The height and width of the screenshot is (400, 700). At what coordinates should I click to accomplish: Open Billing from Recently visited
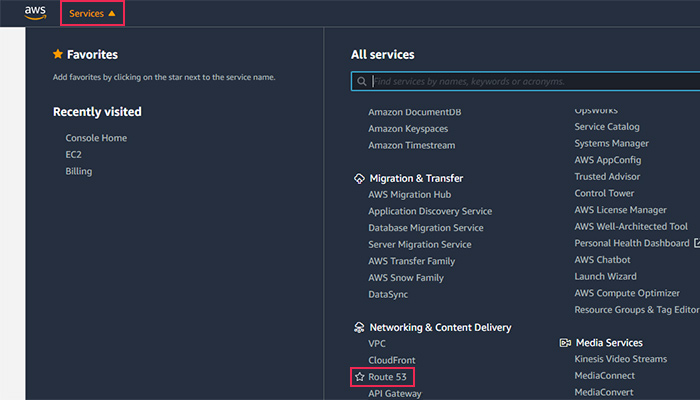79,171
